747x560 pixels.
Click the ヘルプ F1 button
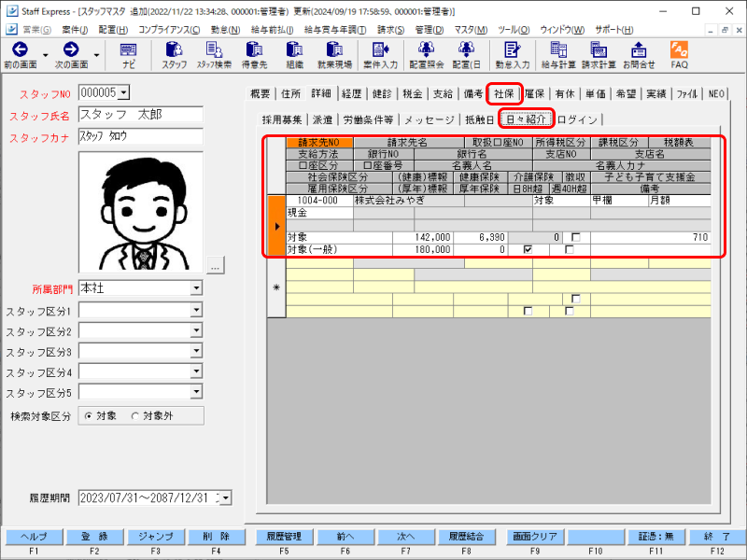tap(34, 537)
